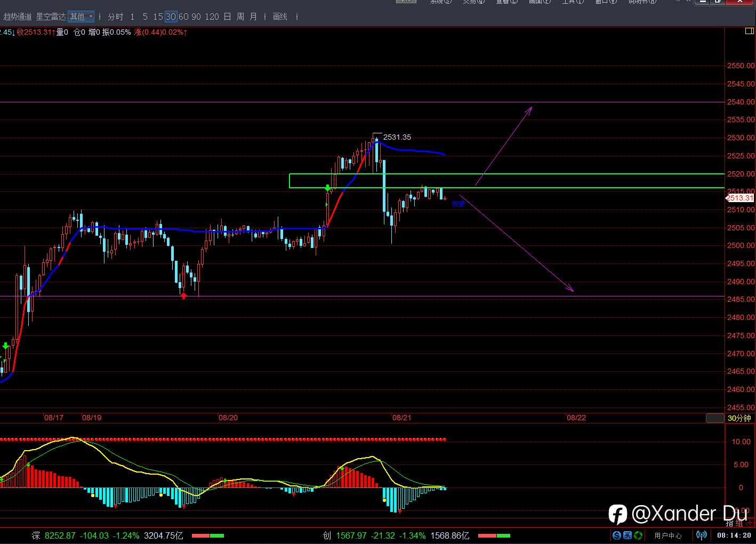Click the 画线 drawing tool button
Screen dimensions: 756x544
click(x=280, y=17)
